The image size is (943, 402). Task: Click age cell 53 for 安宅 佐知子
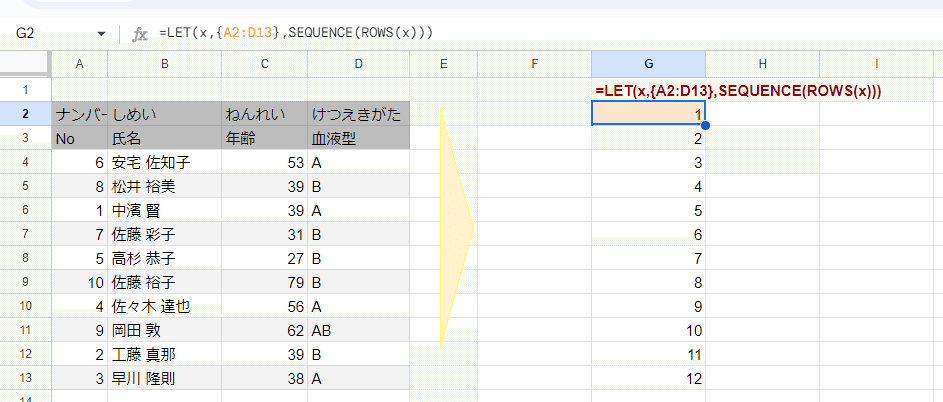coord(264,162)
